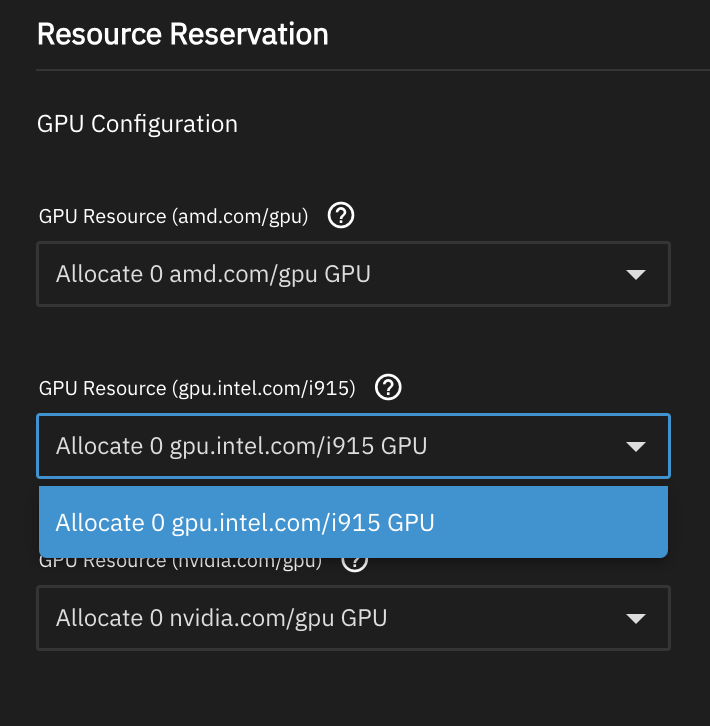Screen dimensions: 710x726
Task: Click the 'GPU Resource (gpu.intel.com/i915)' label
Action: coord(197,388)
